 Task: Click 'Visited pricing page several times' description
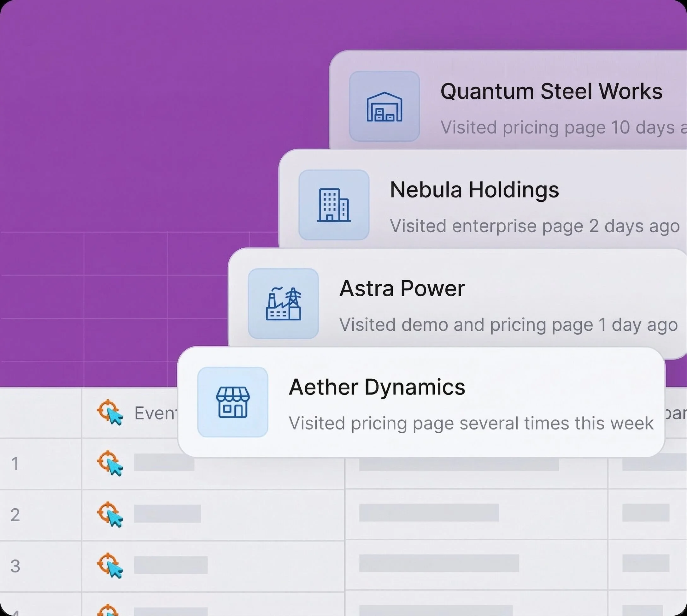pos(471,423)
